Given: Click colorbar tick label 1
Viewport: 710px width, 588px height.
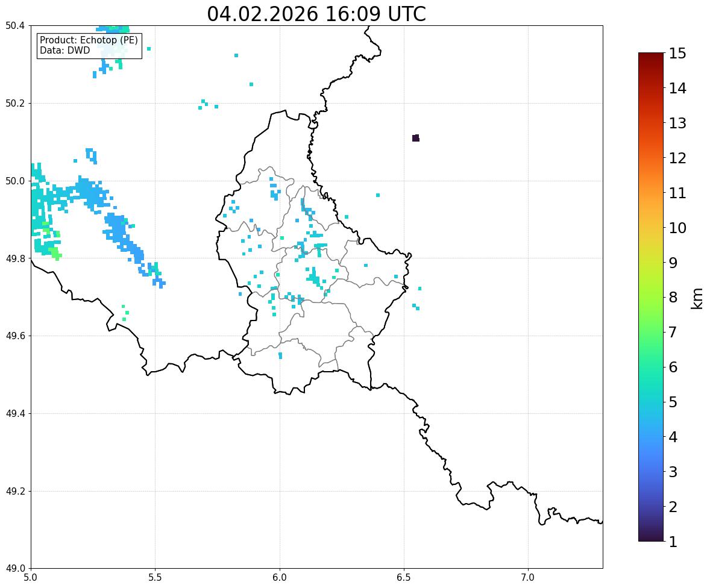Looking at the screenshot, I should coord(673,542).
